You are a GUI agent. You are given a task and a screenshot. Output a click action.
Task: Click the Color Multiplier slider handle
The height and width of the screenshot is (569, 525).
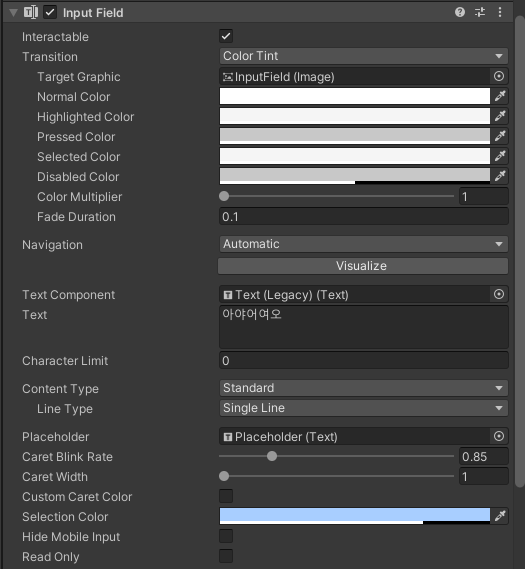(224, 196)
